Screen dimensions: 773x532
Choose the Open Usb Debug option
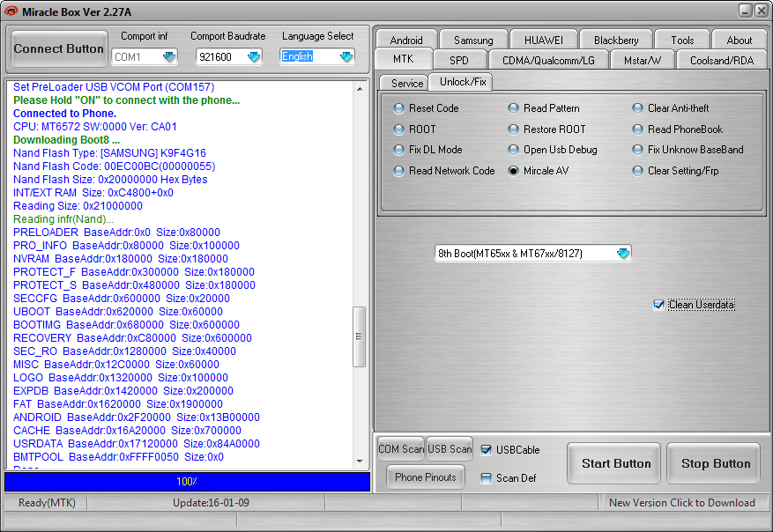point(553,149)
